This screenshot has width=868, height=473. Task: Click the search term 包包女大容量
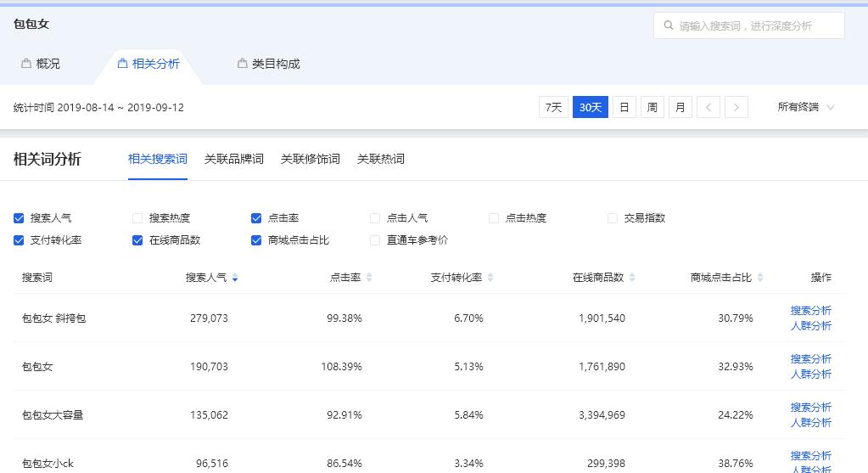coord(53,415)
